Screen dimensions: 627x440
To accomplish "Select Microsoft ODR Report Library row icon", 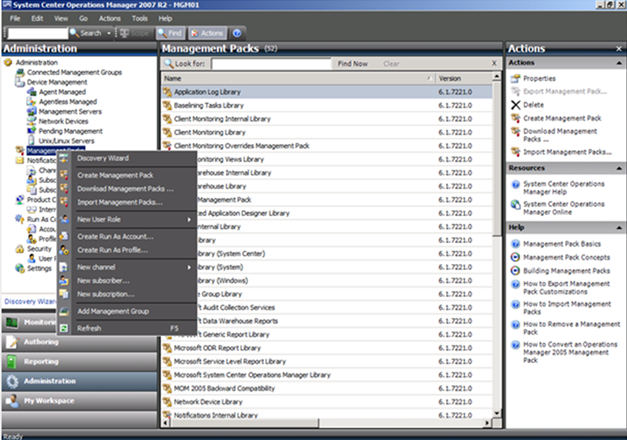I will click(x=167, y=348).
